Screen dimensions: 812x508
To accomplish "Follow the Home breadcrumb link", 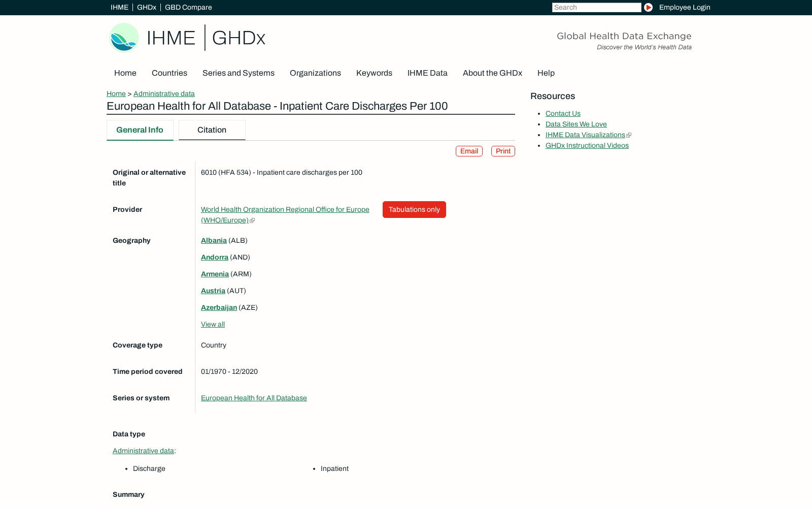I will (116, 93).
